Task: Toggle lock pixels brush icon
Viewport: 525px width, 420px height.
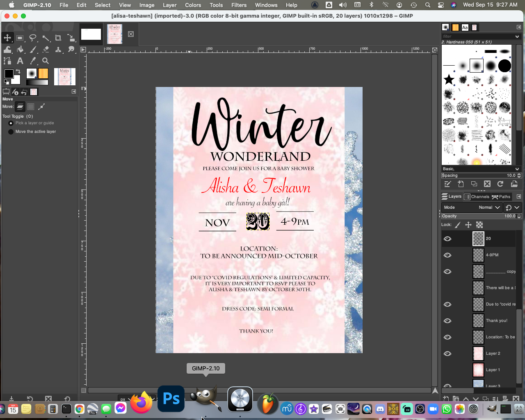Action: pyautogui.click(x=458, y=225)
